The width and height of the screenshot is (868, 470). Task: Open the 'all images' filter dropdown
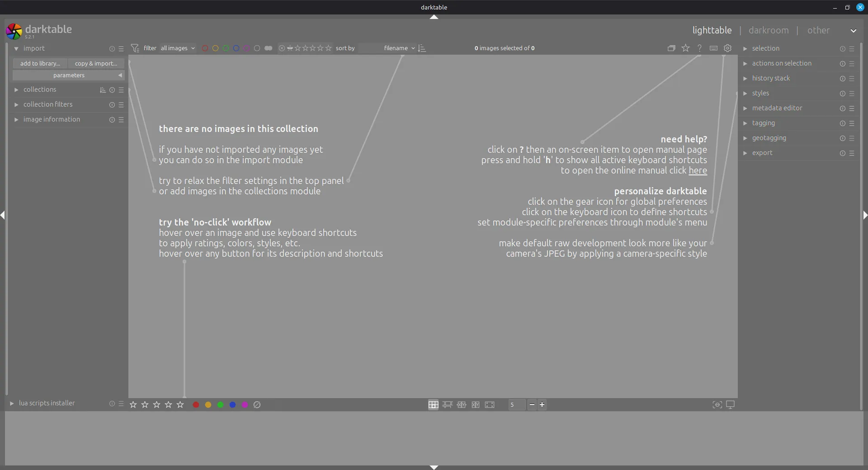[x=178, y=48]
